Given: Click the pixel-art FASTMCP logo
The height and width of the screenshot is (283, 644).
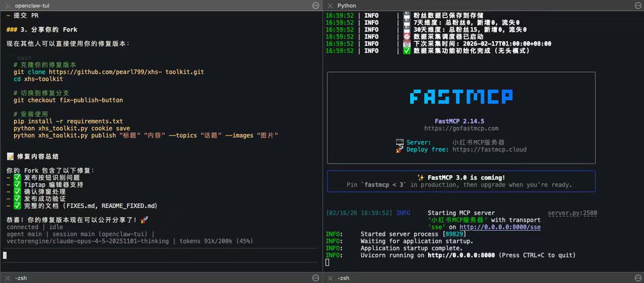Looking at the screenshot, I should (x=461, y=96).
